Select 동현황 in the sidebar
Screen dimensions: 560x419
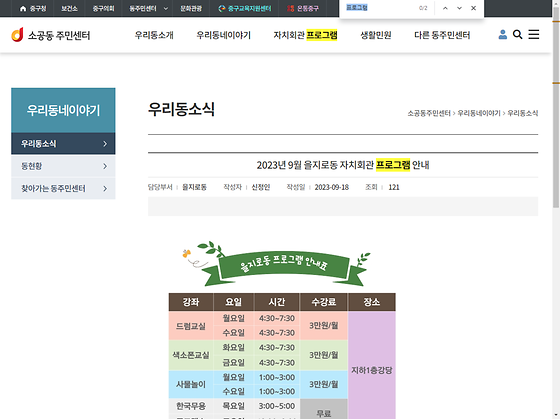pos(63,166)
